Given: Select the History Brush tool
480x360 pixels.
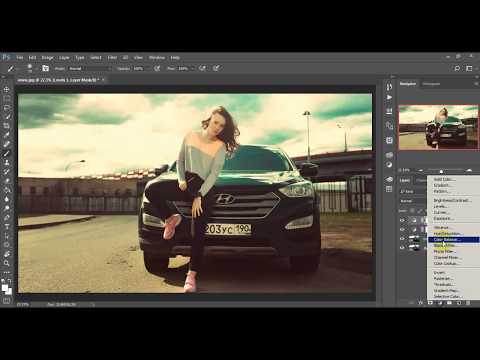Looking at the screenshot, I should click(x=6, y=171).
